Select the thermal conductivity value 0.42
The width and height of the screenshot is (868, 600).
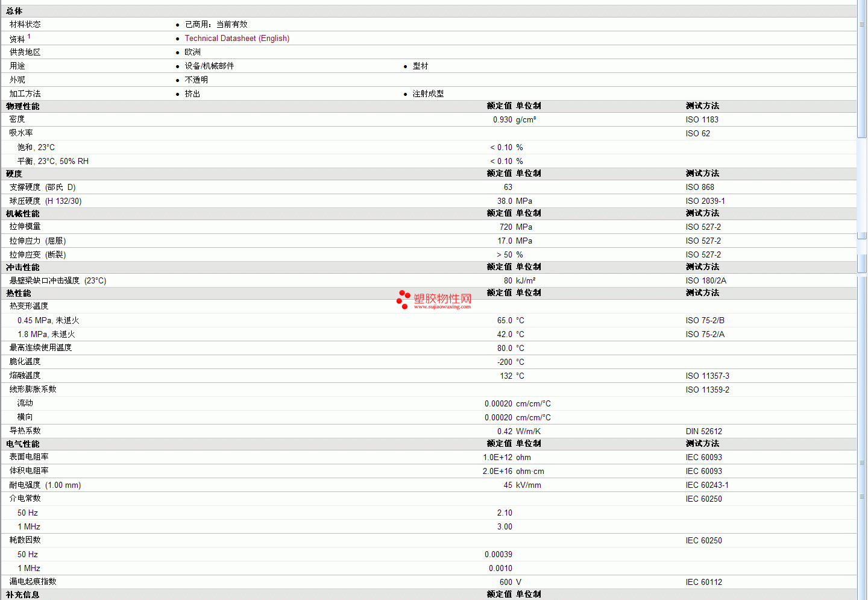[x=505, y=431]
